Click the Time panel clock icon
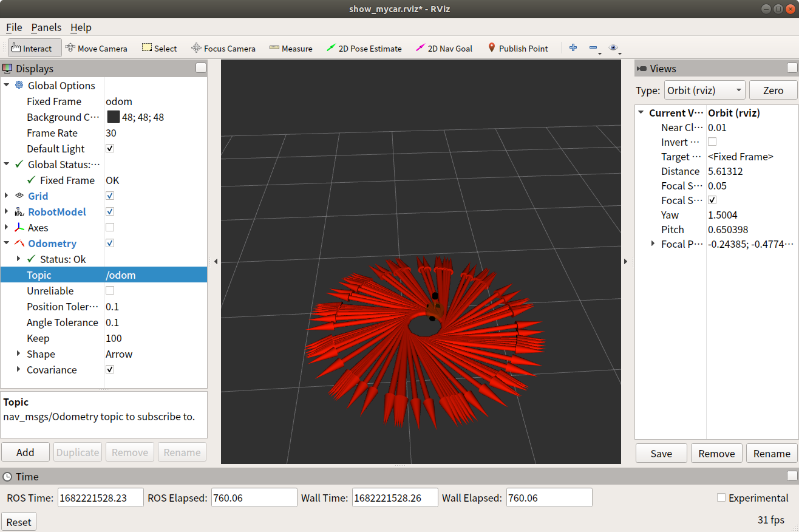 pyautogui.click(x=7, y=477)
